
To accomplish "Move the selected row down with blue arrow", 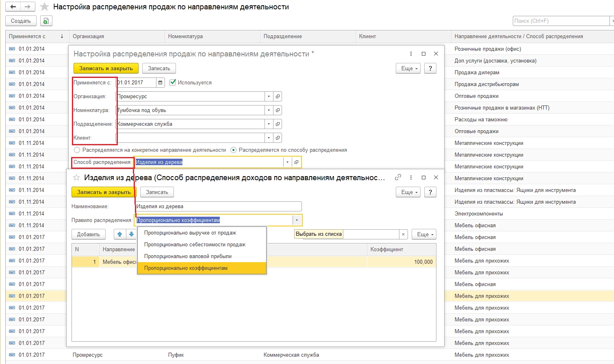I will click(131, 234).
